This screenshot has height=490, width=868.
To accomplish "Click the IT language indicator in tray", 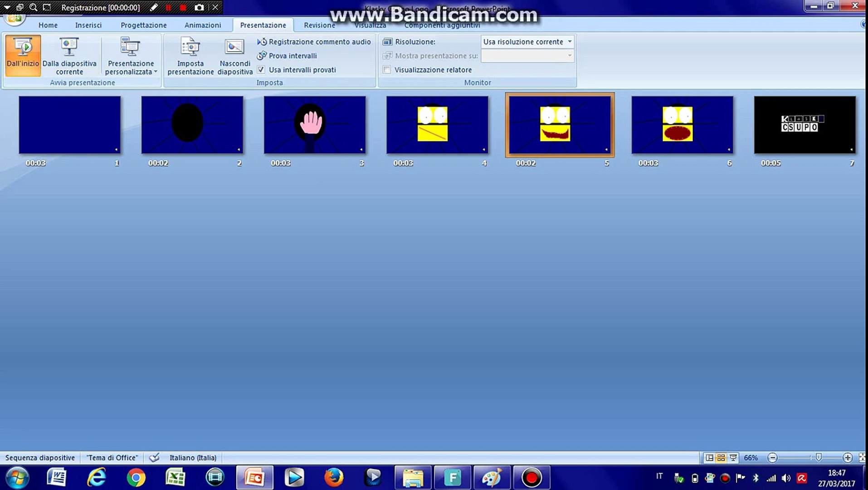I will 659,476.
